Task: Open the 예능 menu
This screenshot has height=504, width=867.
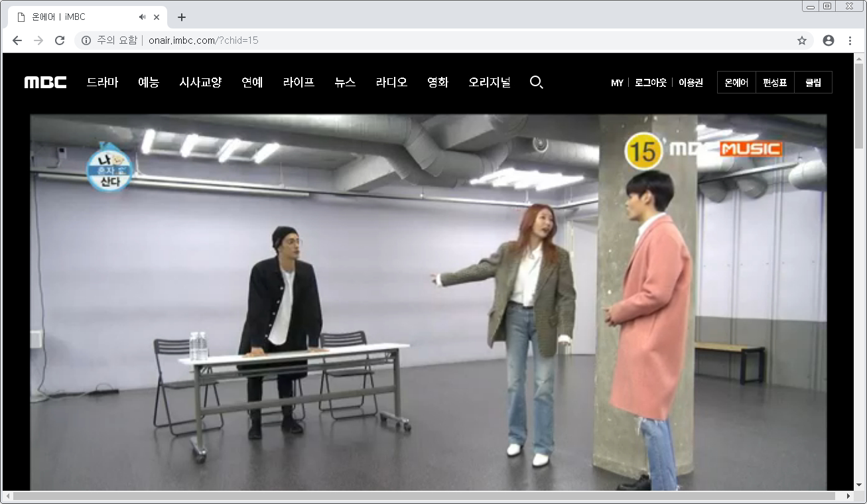Action: 149,82
